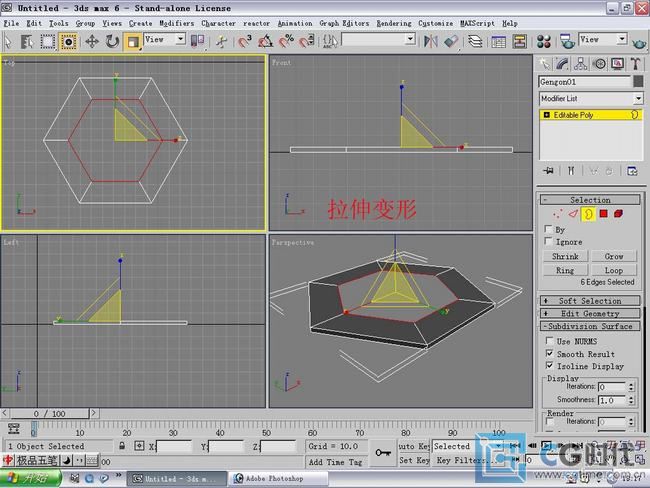Toggle Select and Manipulate tool

coord(221,41)
